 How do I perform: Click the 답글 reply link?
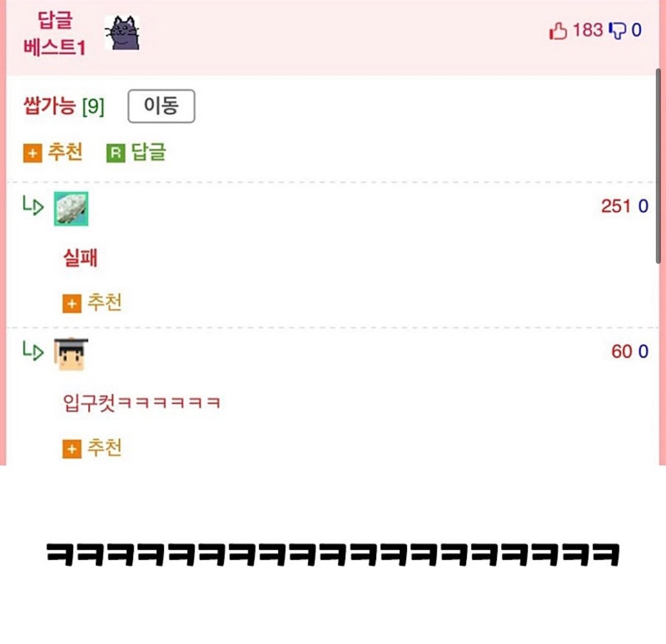(x=148, y=152)
